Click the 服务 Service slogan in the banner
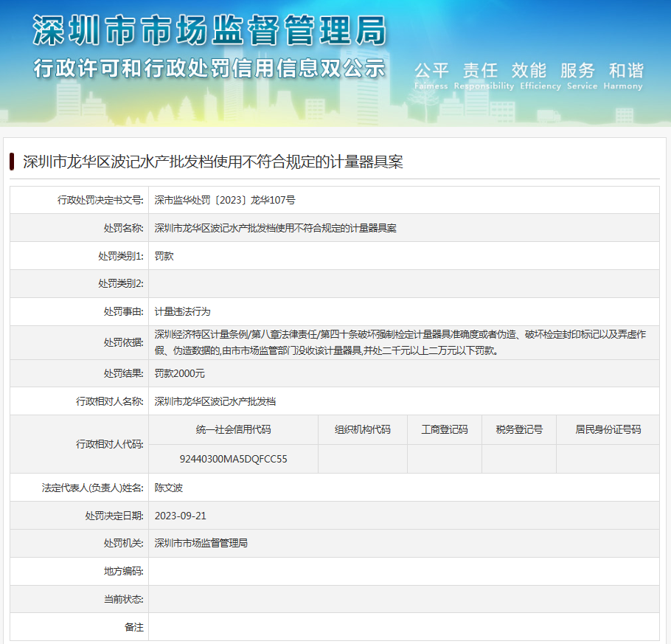 click(x=577, y=75)
